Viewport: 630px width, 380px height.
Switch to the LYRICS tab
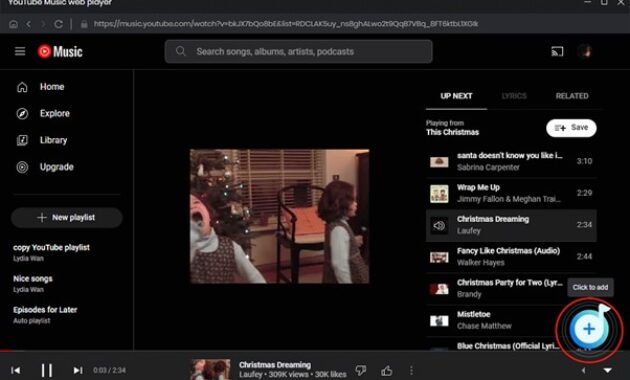[514, 96]
